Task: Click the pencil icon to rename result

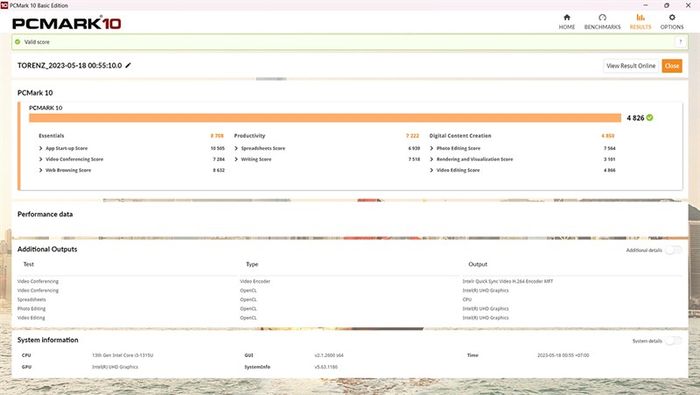Action: coord(128,65)
